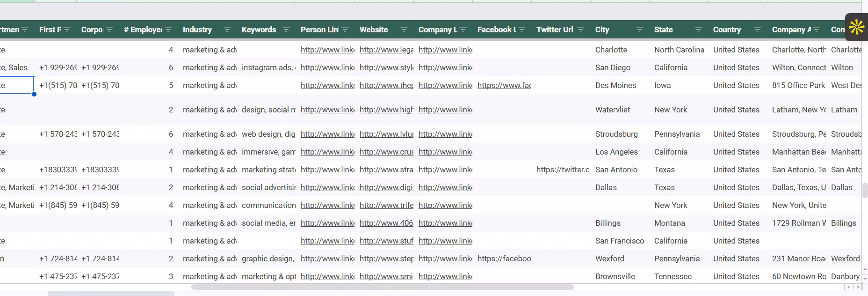Open the Website column filter icon
The image size is (868, 296).
coord(404,30)
